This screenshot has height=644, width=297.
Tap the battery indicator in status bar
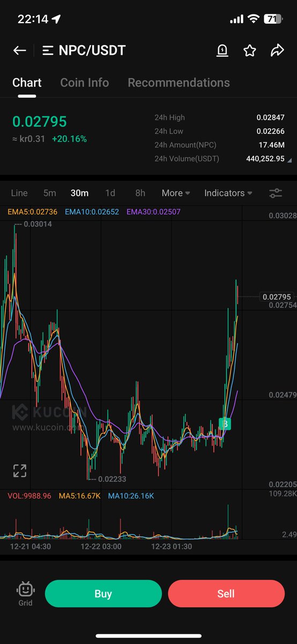click(x=273, y=19)
